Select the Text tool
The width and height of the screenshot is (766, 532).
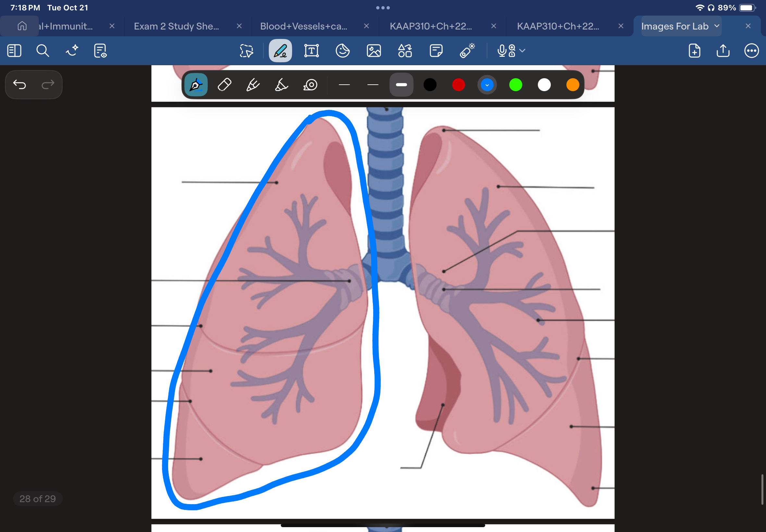pos(311,50)
